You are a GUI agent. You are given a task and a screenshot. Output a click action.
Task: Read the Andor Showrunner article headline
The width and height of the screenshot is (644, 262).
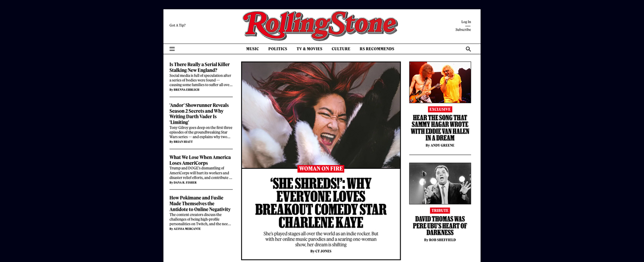(x=199, y=114)
